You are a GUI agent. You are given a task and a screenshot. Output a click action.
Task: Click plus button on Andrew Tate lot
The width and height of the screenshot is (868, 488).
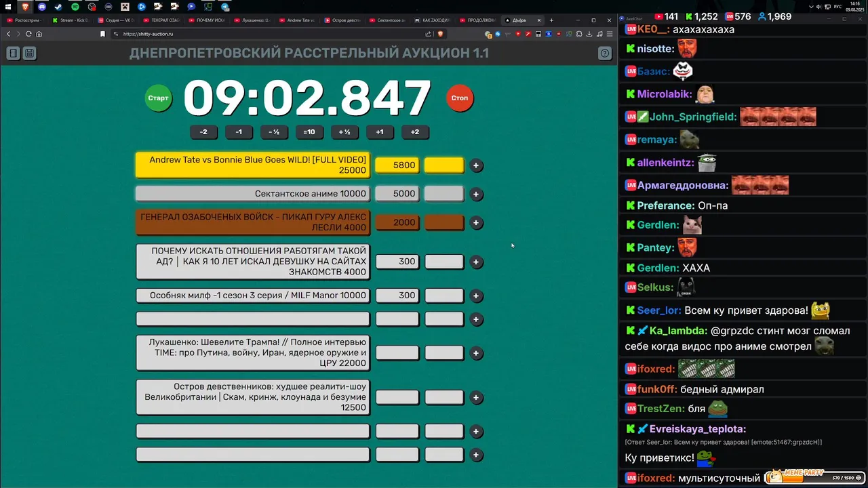(476, 165)
